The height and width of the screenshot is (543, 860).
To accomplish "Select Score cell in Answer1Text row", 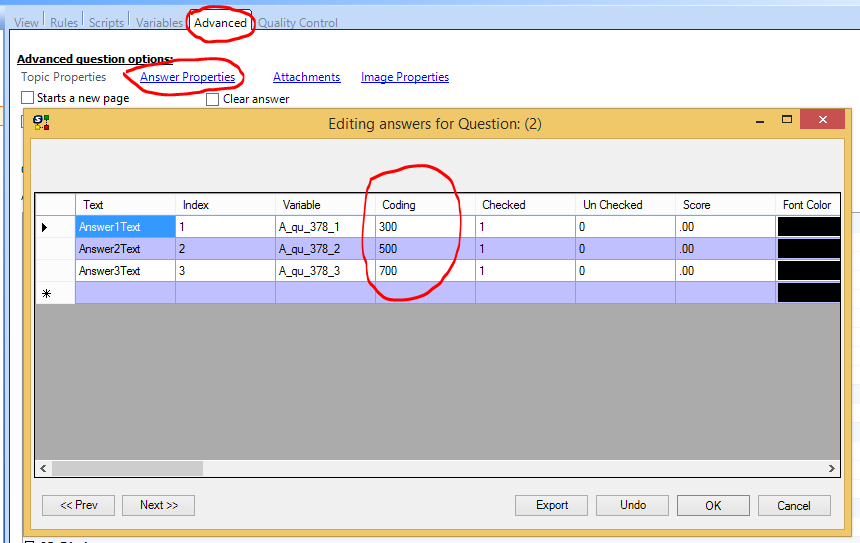I will (725, 227).
